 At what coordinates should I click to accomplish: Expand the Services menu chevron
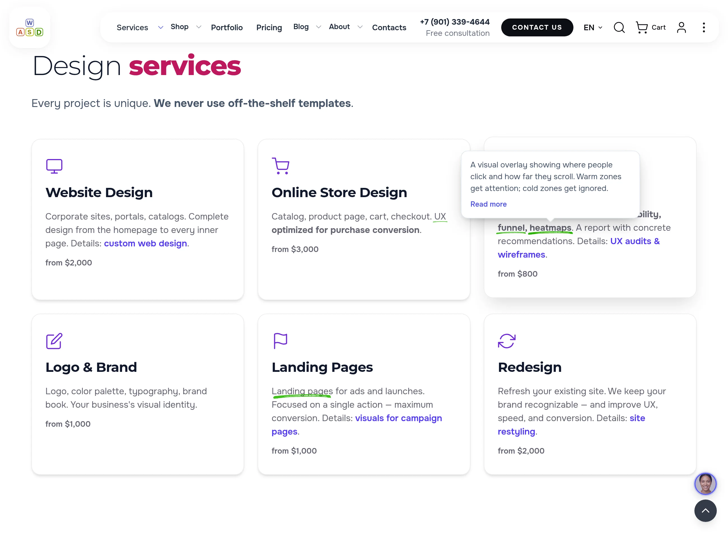point(161,27)
